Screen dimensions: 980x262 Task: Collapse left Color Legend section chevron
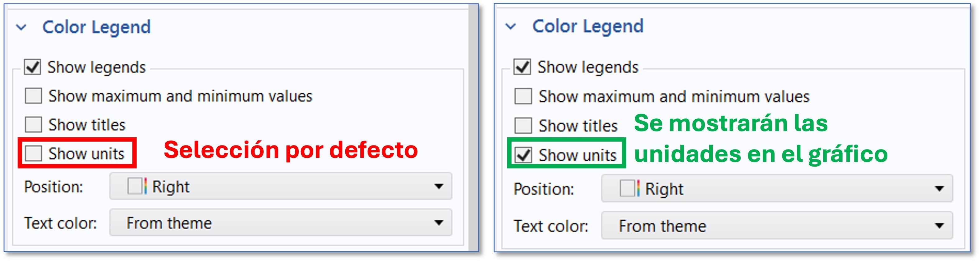tap(21, 27)
